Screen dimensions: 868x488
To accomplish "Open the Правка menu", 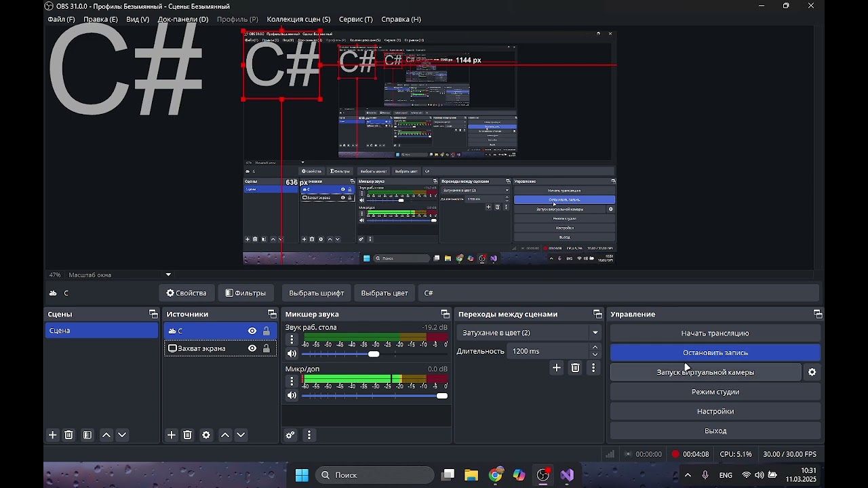I will click(100, 19).
